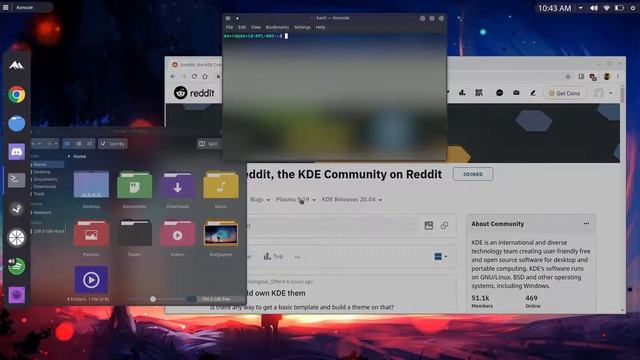
Task: Open Konsole Help menu
Action: [x=320, y=27]
